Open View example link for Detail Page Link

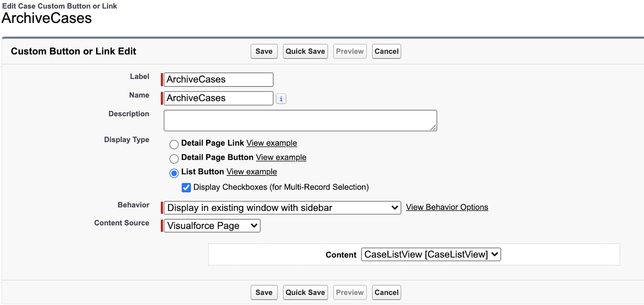[272, 143]
